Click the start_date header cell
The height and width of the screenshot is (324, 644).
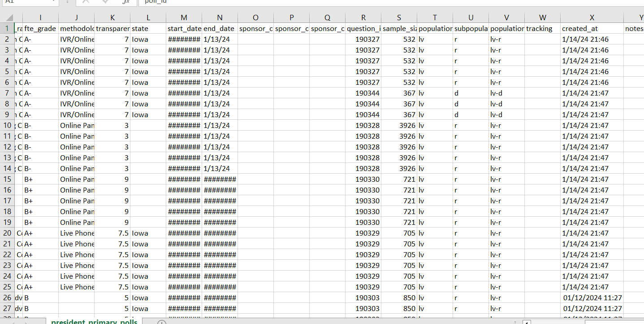point(184,28)
